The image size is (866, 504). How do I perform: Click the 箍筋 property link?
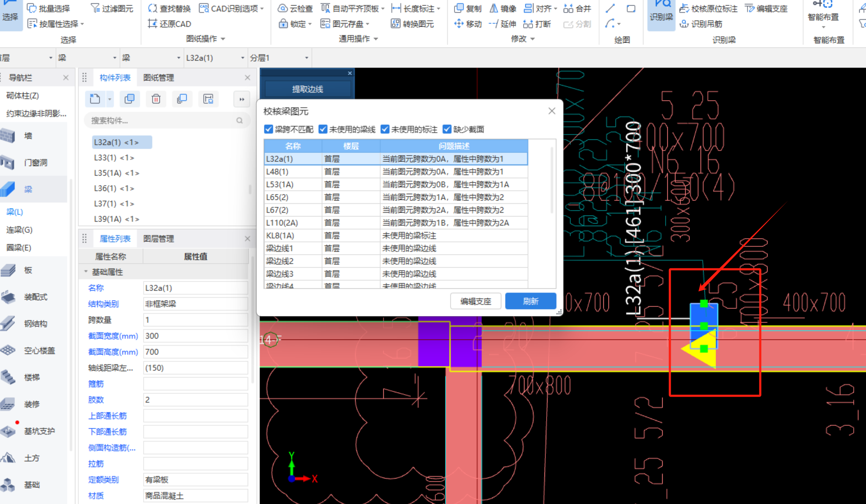(x=96, y=384)
